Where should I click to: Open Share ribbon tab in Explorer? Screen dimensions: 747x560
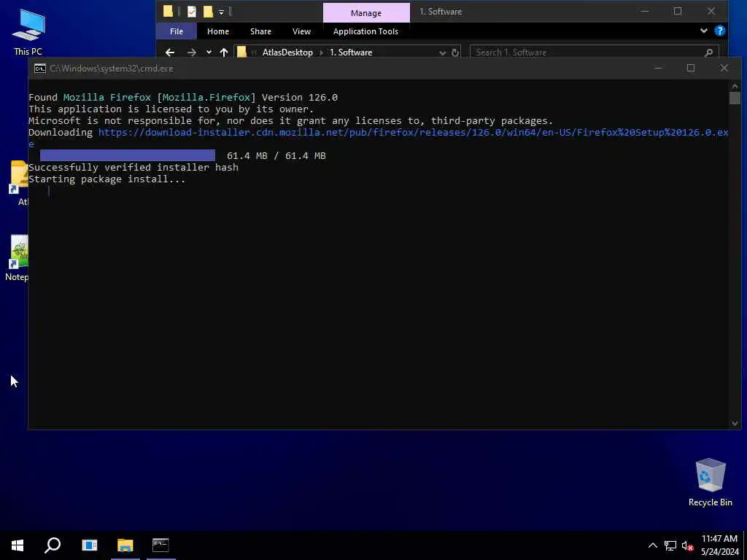point(260,31)
